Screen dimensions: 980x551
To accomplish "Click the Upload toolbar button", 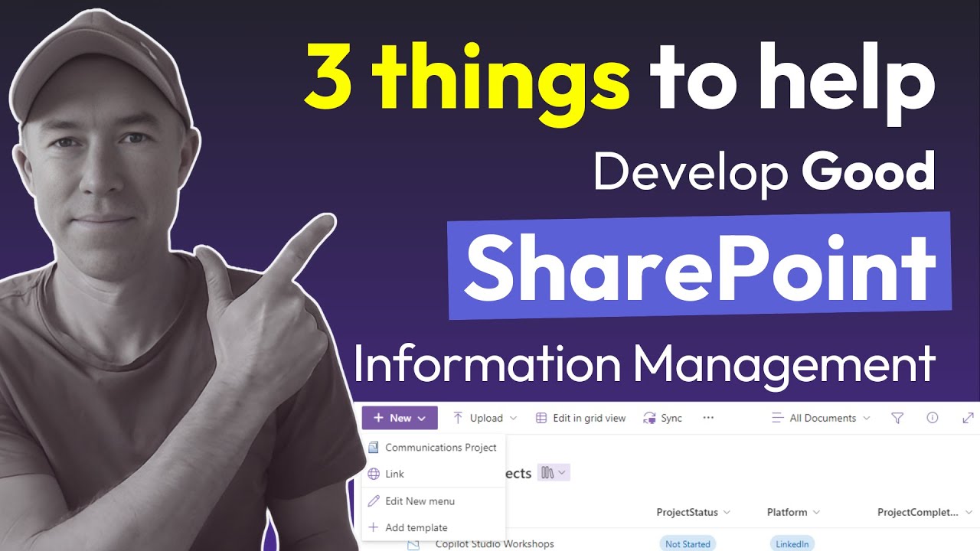I will pyautogui.click(x=485, y=418).
